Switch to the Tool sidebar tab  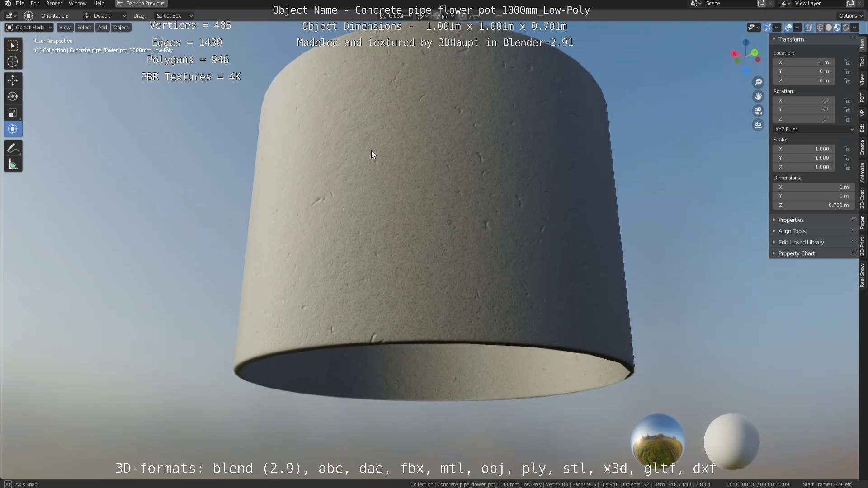click(x=863, y=62)
